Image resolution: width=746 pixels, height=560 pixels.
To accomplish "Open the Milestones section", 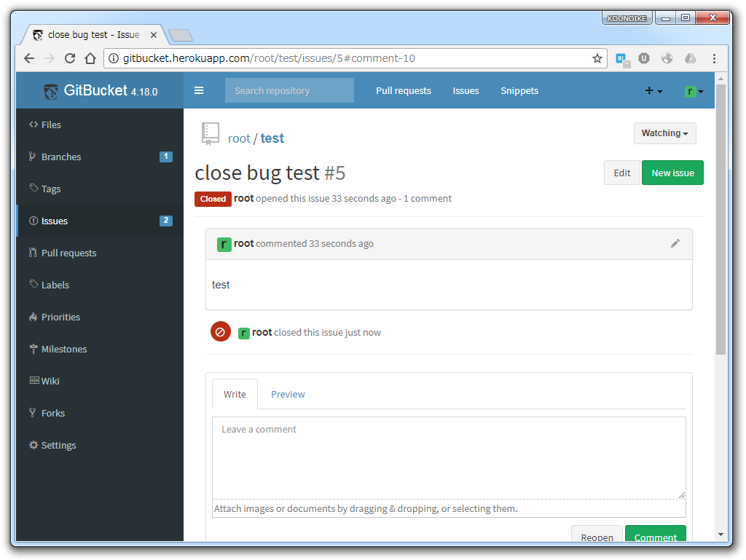I will [x=66, y=349].
